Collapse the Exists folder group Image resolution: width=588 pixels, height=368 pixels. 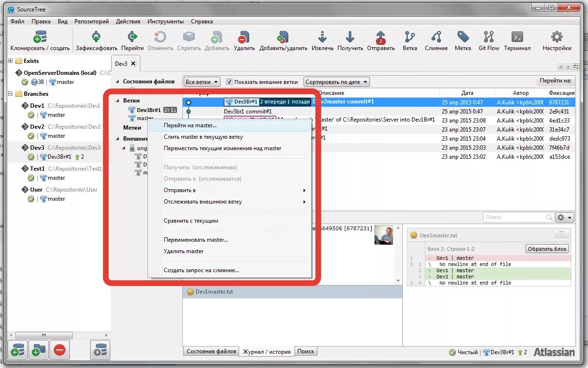tap(10, 61)
